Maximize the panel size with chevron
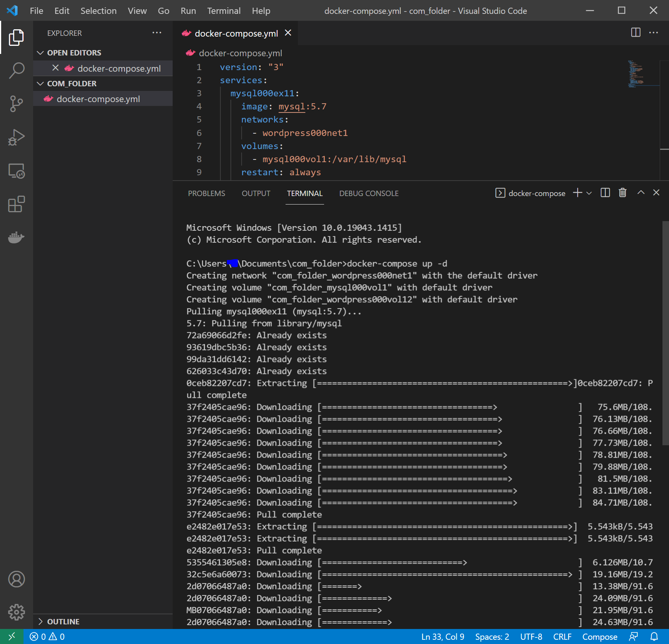The width and height of the screenshot is (669, 644). pos(640,193)
